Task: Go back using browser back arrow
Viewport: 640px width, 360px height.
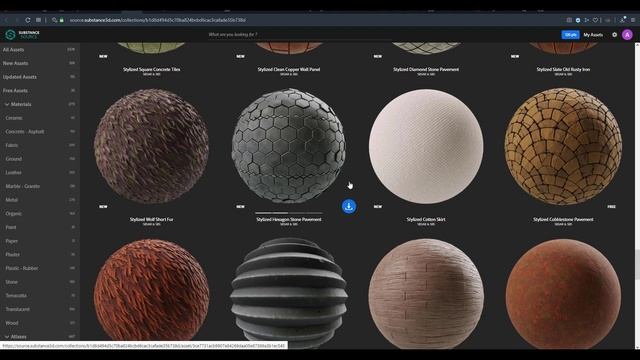Action: click(x=7, y=20)
